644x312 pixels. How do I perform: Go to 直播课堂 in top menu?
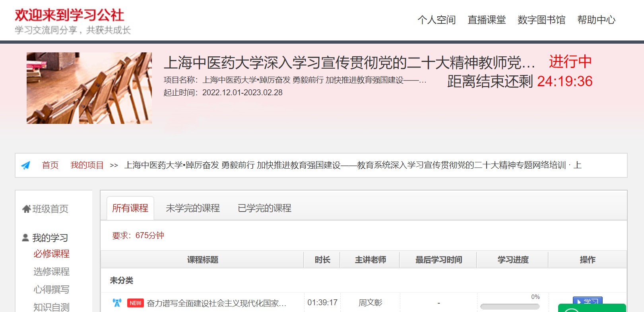pos(487,20)
